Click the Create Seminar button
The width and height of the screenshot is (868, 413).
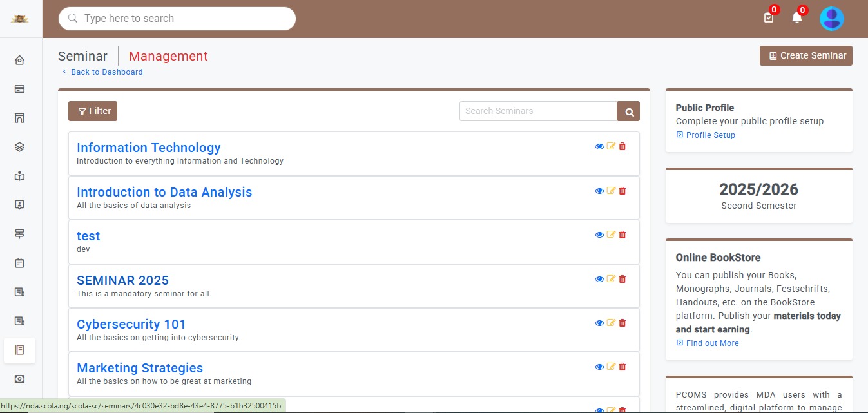point(805,56)
